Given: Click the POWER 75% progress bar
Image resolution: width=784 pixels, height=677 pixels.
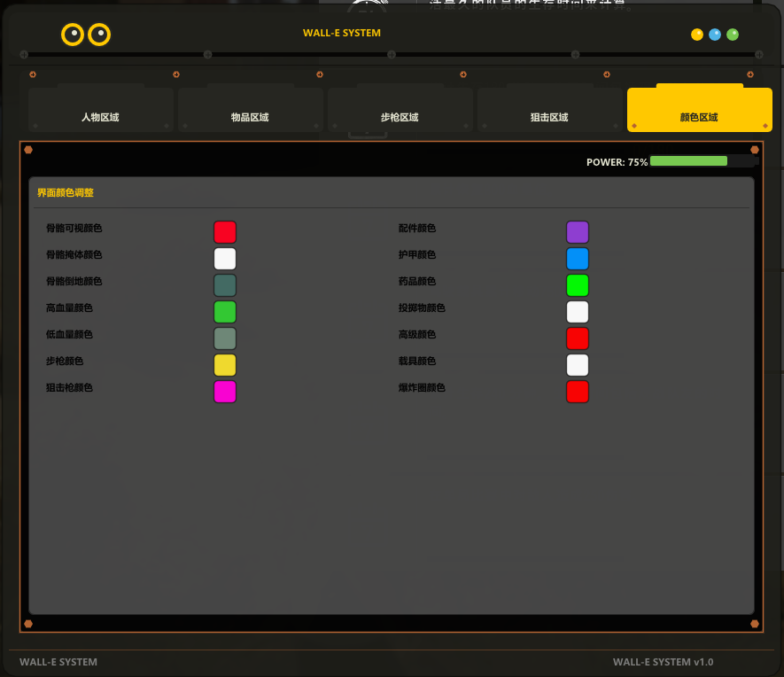Looking at the screenshot, I should [702, 161].
